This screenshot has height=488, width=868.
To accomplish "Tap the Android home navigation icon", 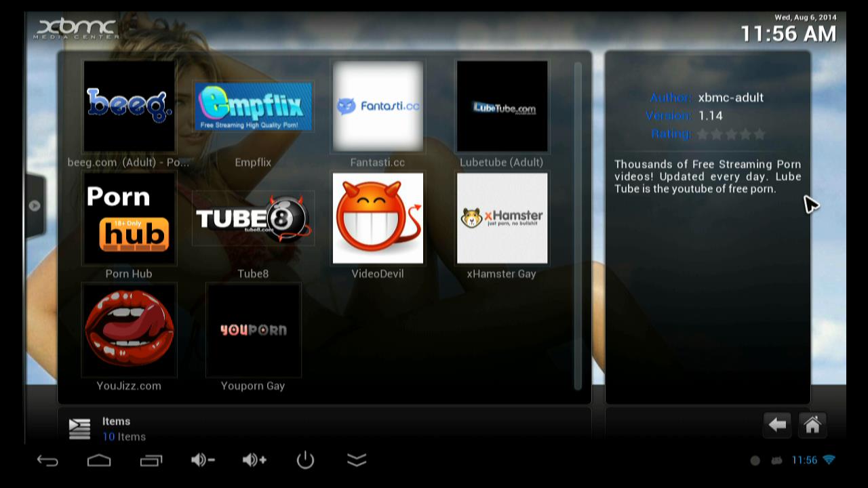I will click(x=99, y=461).
